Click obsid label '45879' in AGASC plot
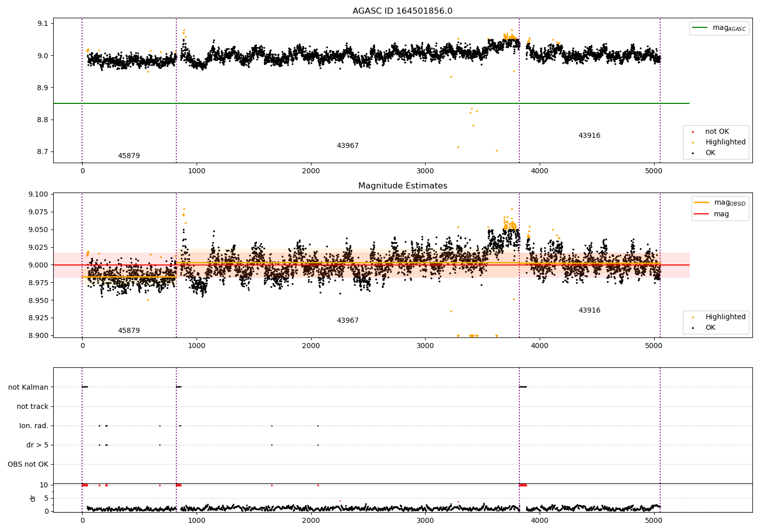 coord(129,156)
